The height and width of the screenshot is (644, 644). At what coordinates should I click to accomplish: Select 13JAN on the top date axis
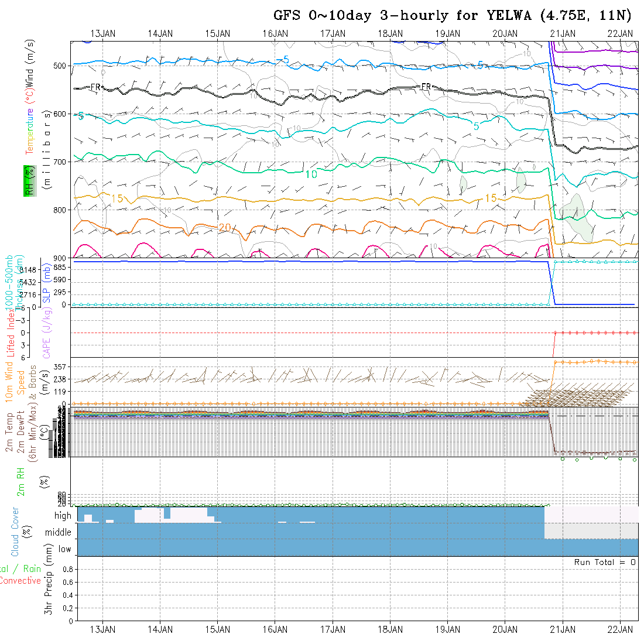[103, 33]
